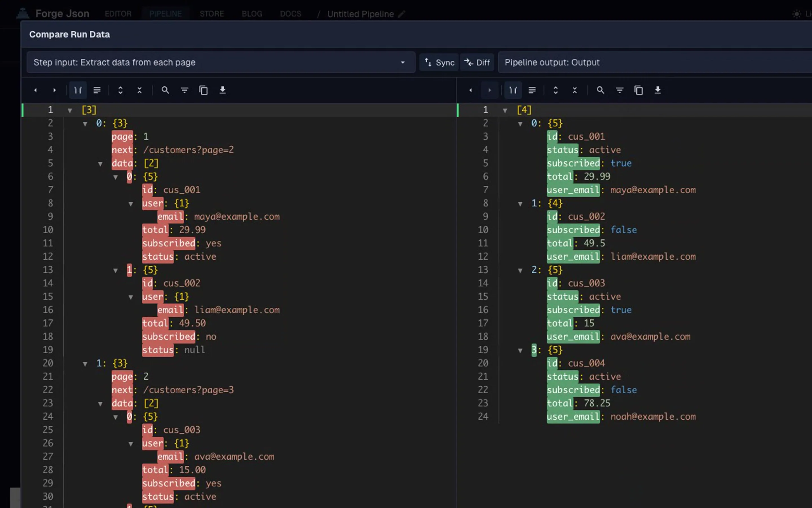Viewport: 812px width, 508px height.
Task: Collapse the root [4] array in right pane
Action: coord(505,110)
